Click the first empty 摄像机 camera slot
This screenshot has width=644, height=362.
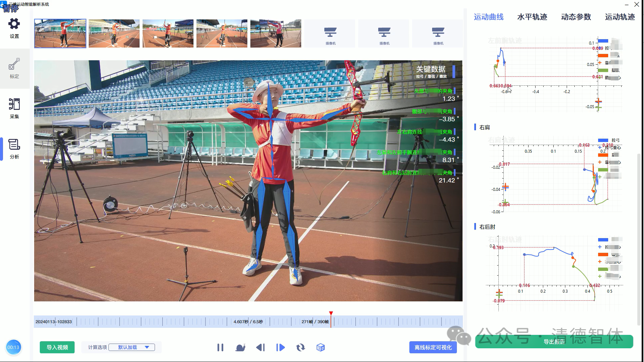click(x=330, y=33)
